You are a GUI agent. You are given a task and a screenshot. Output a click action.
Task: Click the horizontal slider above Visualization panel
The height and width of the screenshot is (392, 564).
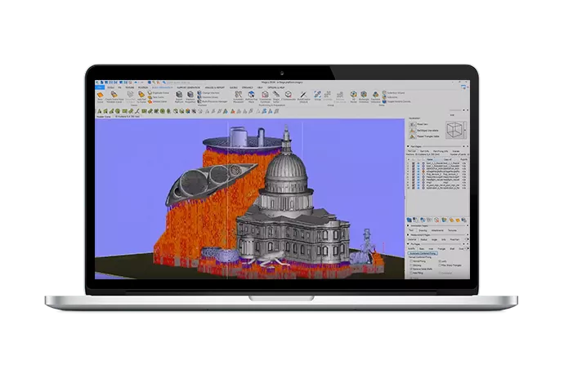point(455,110)
